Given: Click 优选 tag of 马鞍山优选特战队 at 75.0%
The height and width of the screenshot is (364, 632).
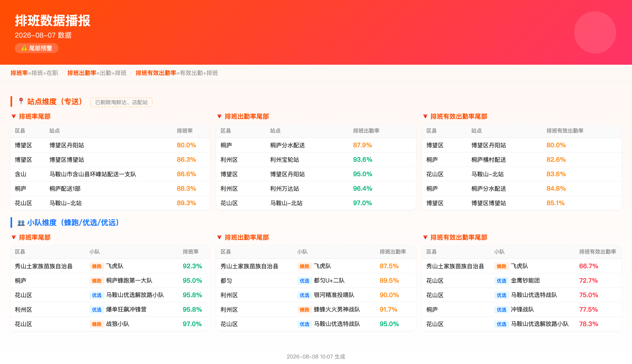Looking at the screenshot, I should [501, 295].
